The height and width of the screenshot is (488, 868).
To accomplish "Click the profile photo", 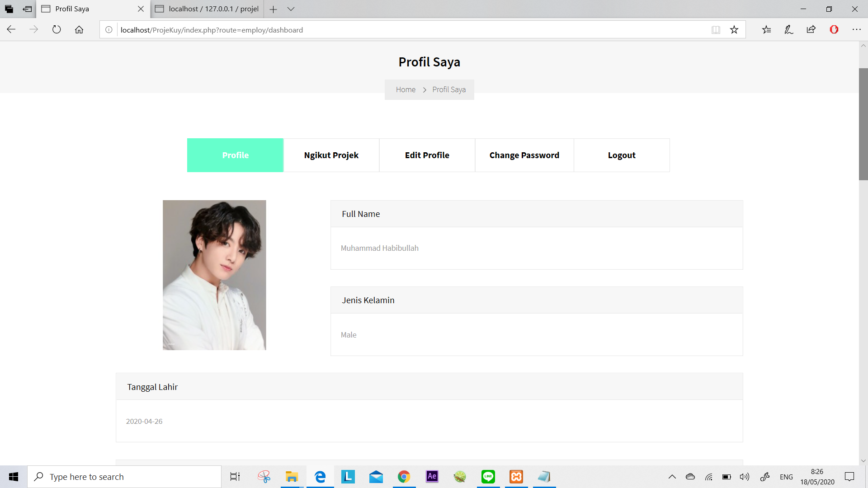I will pos(214,275).
